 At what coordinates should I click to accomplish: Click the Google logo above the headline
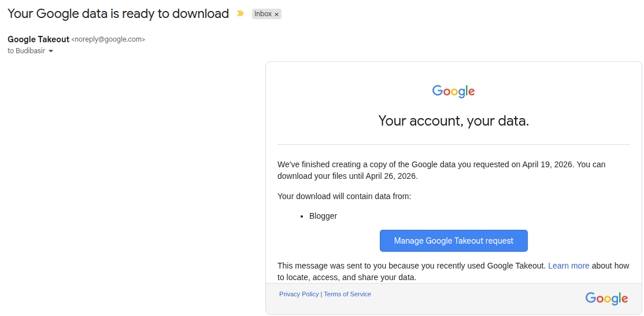click(x=453, y=91)
